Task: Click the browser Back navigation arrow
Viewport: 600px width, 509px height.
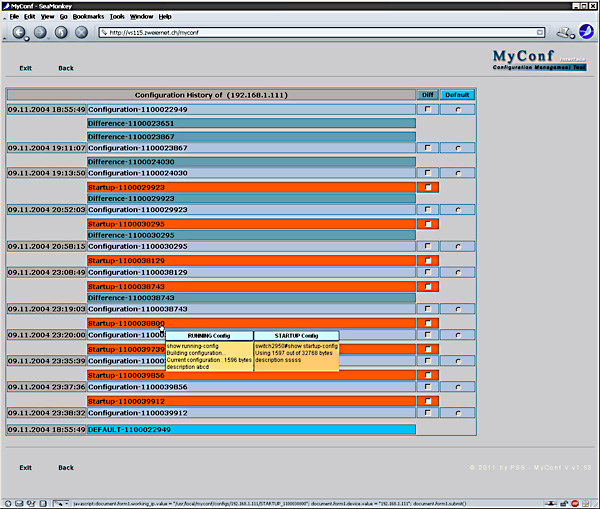Action: click(x=19, y=33)
